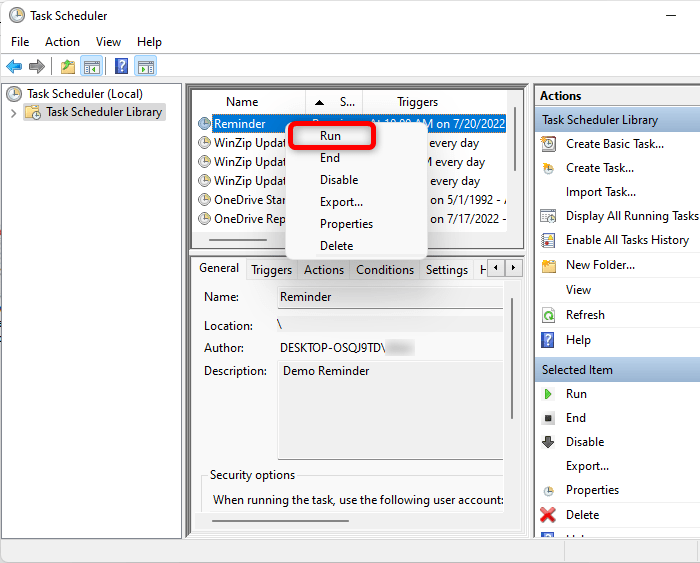Viewport: 700px width, 563px height.
Task: Switch to the Conditions tab
Action: point(385,270)
